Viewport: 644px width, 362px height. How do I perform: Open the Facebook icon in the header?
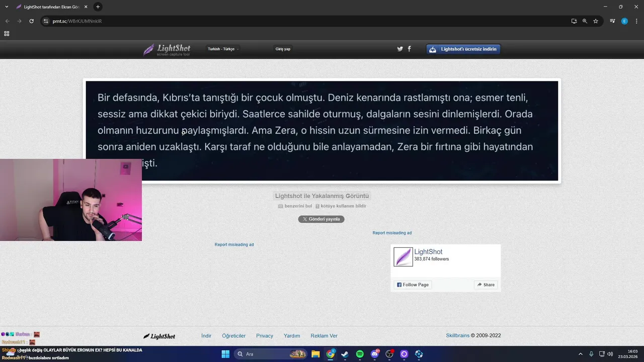tap(409, 49)
